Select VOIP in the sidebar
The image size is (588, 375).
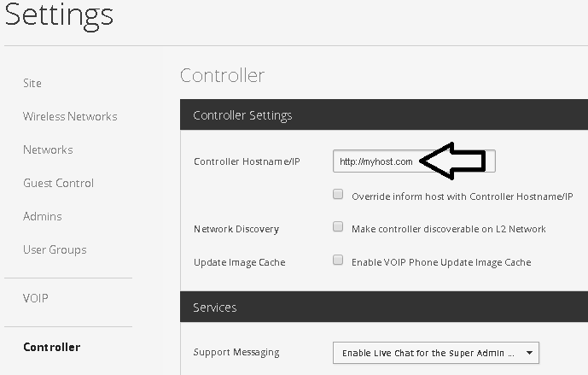coord(36,298)
